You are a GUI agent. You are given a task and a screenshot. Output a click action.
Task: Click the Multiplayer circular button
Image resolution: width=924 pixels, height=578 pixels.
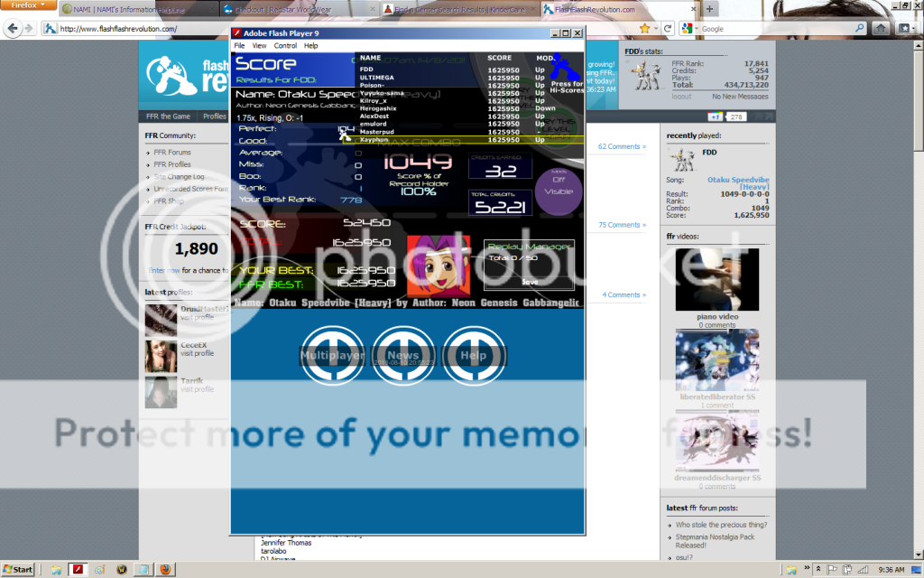pyautogui.click(x=332, y=355)
